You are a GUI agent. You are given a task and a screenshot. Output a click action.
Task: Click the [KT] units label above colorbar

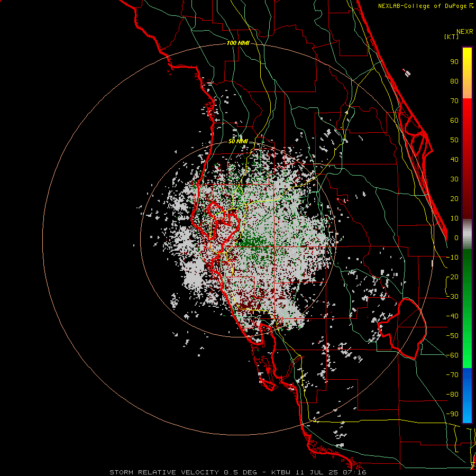click(452, 36)
